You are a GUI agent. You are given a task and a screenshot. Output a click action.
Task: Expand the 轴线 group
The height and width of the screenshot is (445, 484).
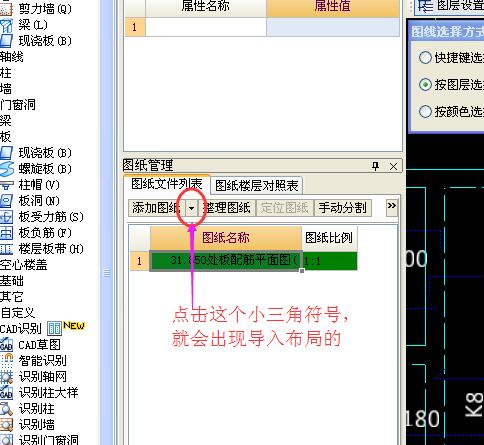pos(12,57)
